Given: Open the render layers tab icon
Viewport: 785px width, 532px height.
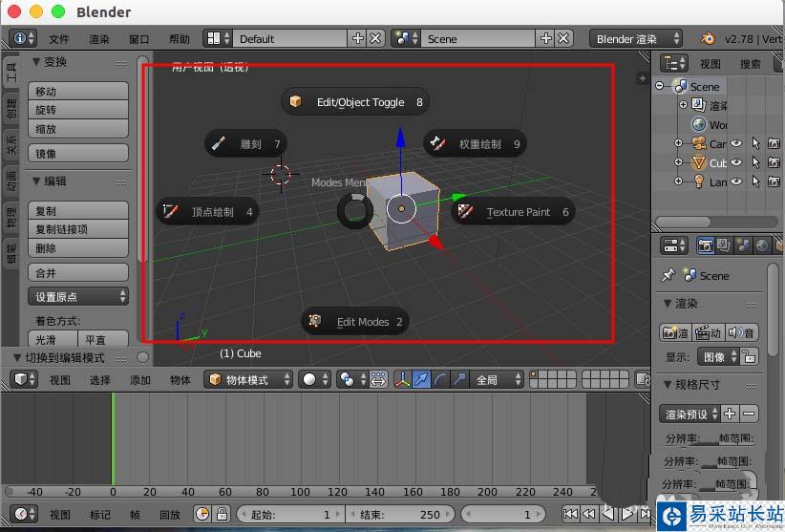Looking at the screenshot, I should [724, 245].
